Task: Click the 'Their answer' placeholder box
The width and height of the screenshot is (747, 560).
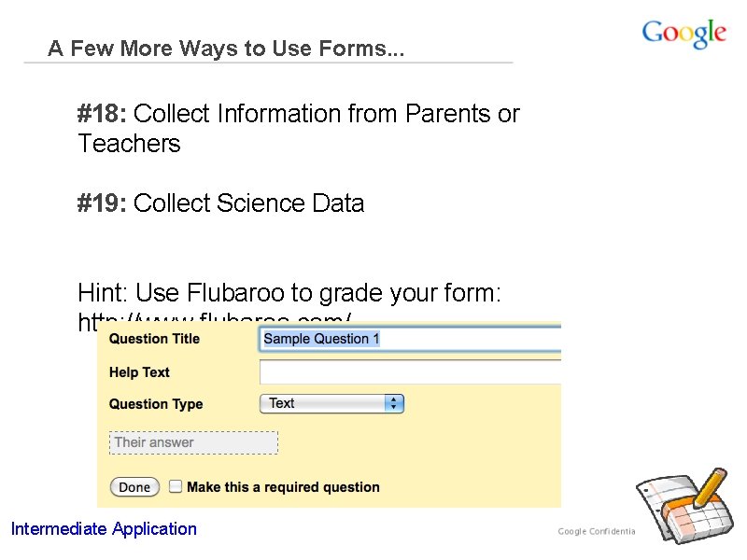Action: coord(193,442)
